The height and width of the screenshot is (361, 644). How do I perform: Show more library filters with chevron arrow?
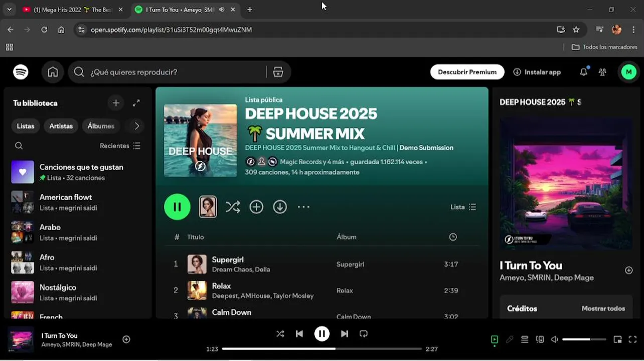pyautogui.click(x=136, y=126)
